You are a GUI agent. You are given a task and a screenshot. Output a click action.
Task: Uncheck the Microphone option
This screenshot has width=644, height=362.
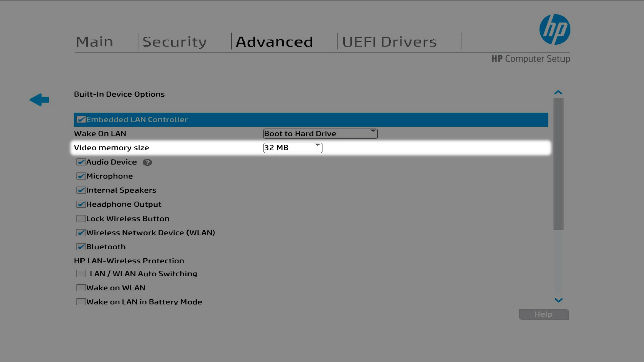tap(80, 176)
